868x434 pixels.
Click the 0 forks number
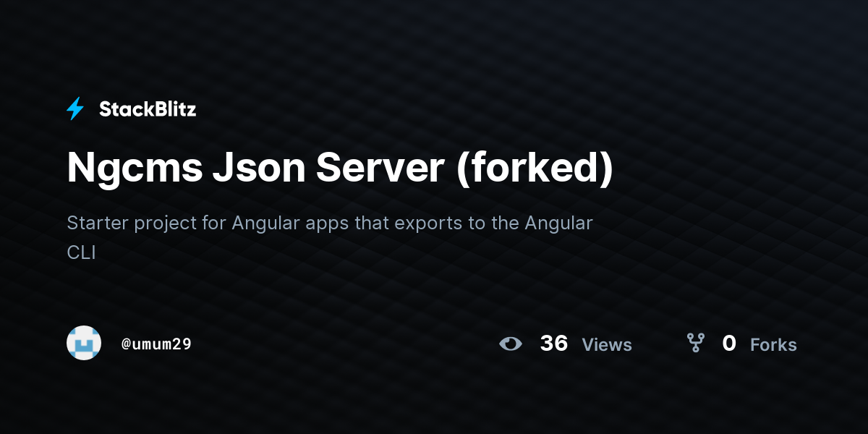[x=729, y=344]
